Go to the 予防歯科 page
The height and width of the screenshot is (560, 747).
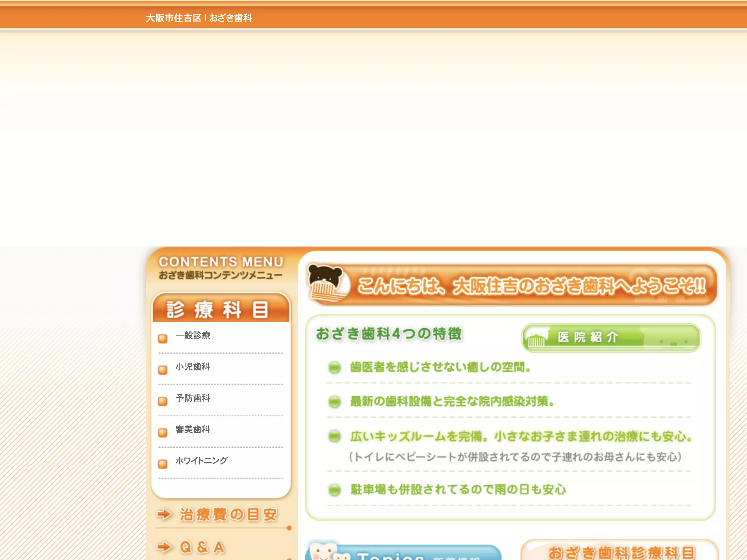click(x=193, y=398)
